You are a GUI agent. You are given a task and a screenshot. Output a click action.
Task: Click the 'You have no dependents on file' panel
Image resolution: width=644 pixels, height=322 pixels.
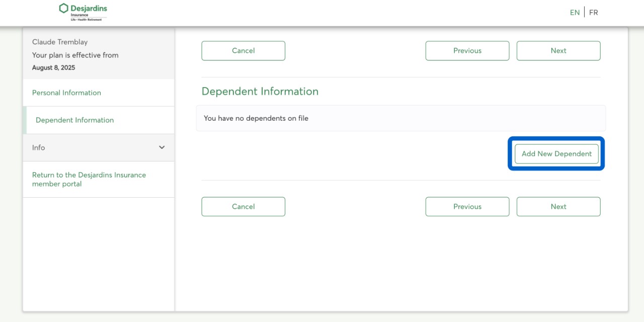pyautogui.click(x=400, y=118)
